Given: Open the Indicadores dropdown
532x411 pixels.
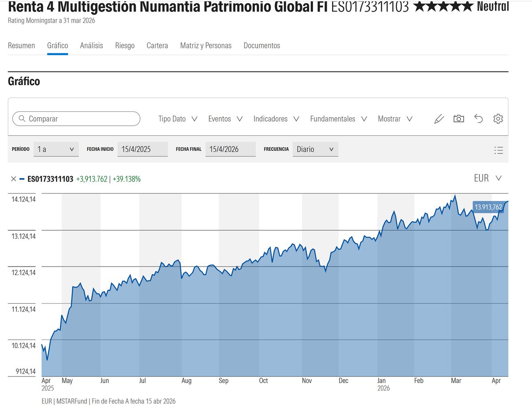Looking at the screenshot, I should [276, 119].
